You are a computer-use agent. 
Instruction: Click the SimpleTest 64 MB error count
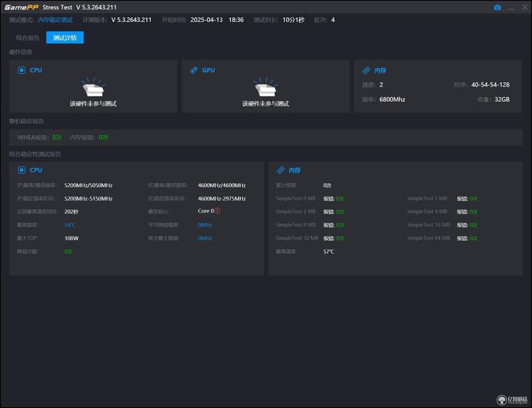click(473, 238)
